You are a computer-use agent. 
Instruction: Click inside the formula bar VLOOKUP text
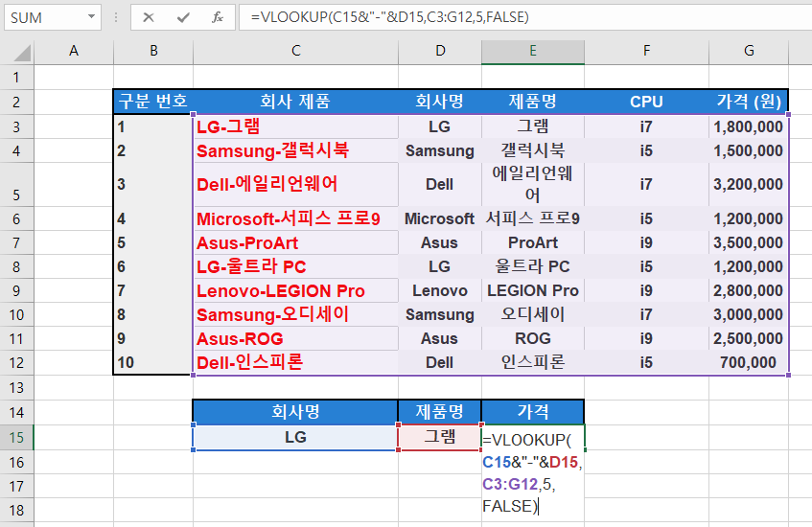[389, 17]
